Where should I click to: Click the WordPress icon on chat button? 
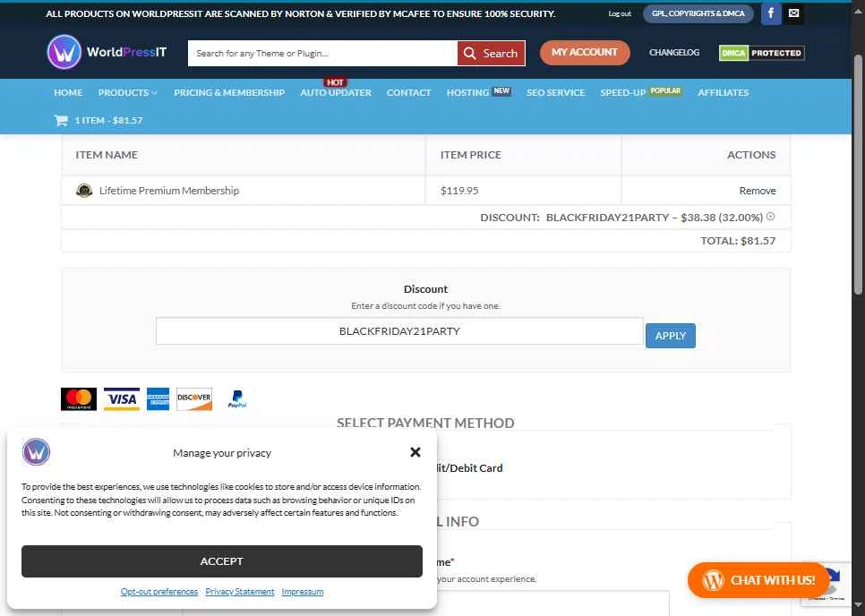tap(713, 580)
